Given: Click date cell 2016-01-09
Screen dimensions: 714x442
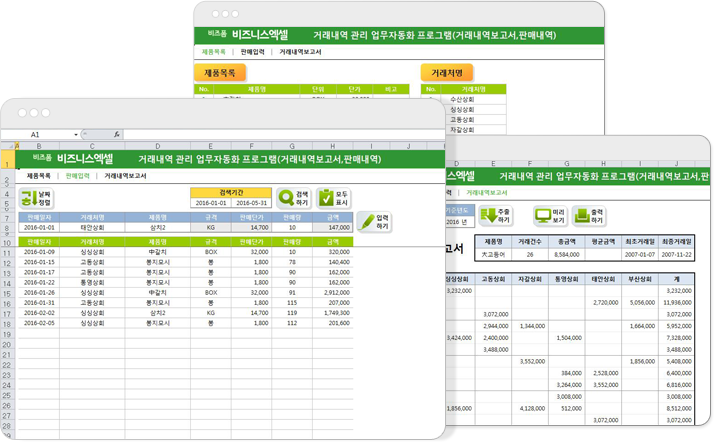Looking at the screenshot, I should point(39,252).
